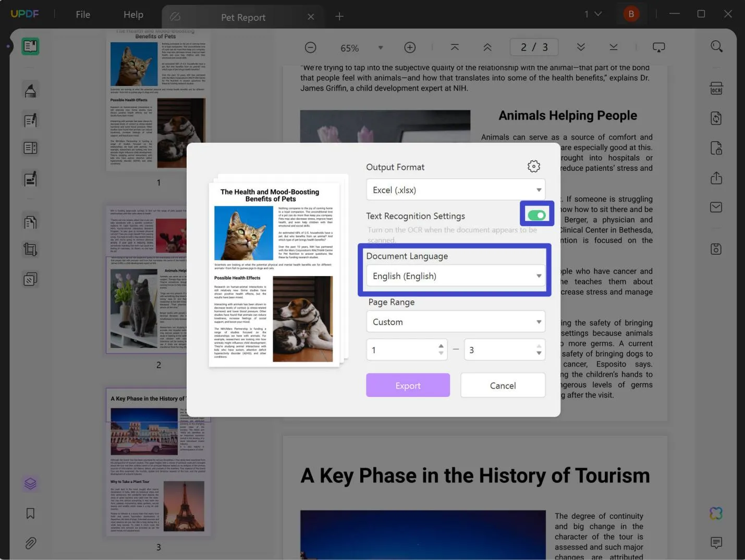Open the OCR tool in right sidebar

[716, 89]
